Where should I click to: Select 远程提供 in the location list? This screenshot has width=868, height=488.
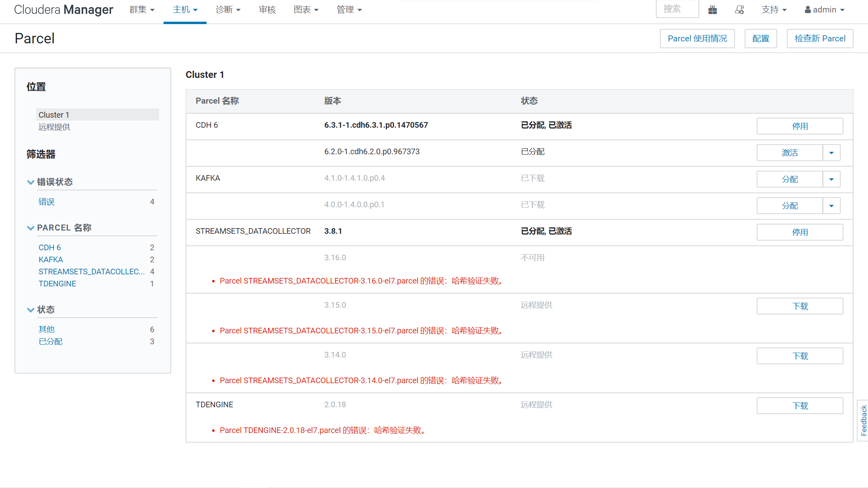click(54, 127)
